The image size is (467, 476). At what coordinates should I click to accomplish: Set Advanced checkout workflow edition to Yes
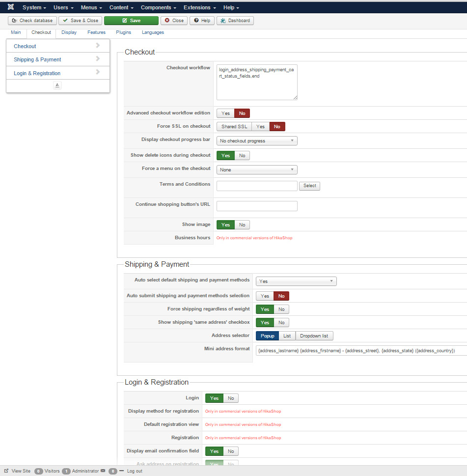[x=225, y=113]
